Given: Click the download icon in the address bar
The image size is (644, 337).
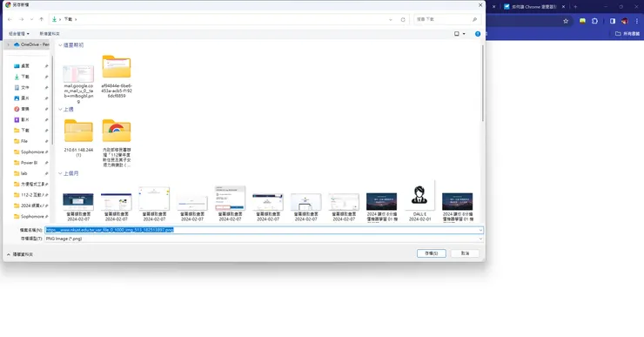Looking at the screenshot, I should pyautogui.click(x=54, y=19).
